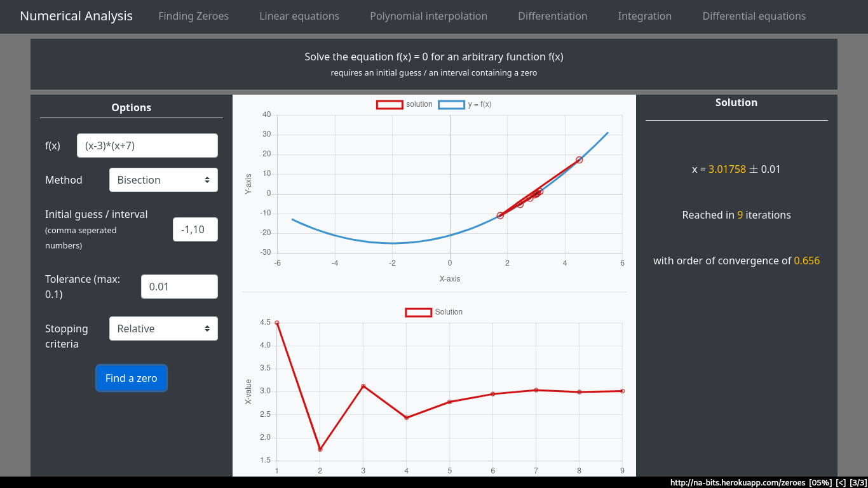868x488 pixels.
Task: Click the iteration 2 data point on bottom chart
Action: (320, 449)
